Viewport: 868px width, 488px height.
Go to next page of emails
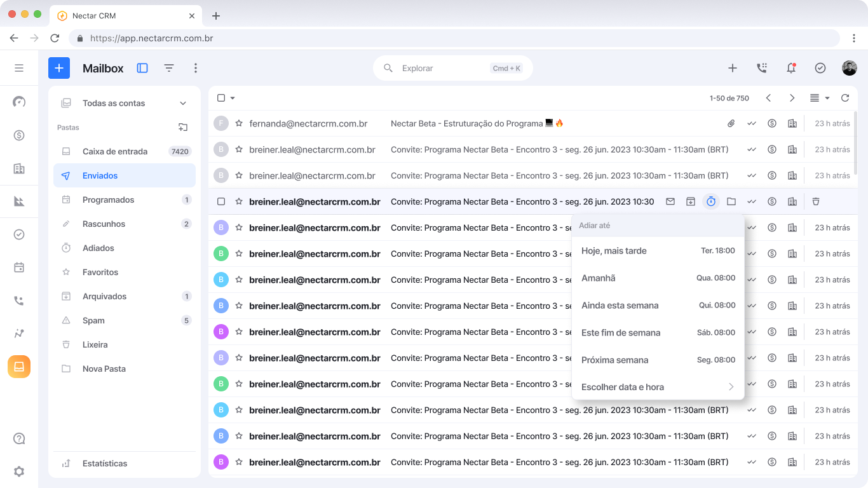coord(792,98)
